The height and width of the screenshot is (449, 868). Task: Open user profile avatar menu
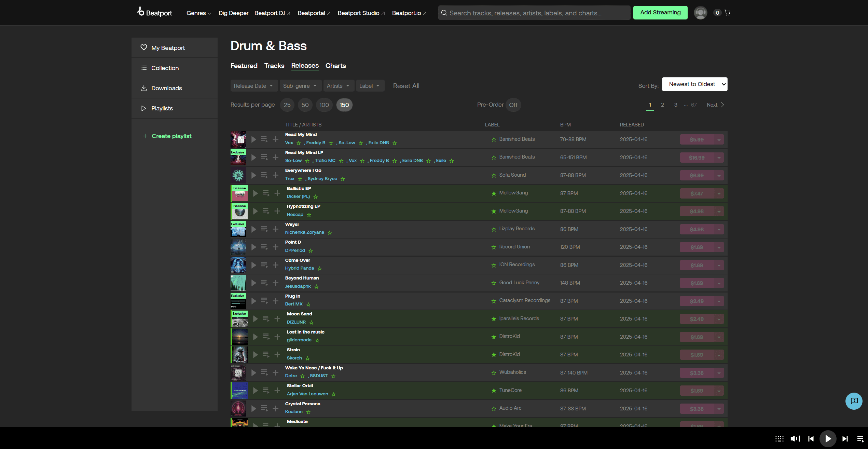[x=701, y=13]
